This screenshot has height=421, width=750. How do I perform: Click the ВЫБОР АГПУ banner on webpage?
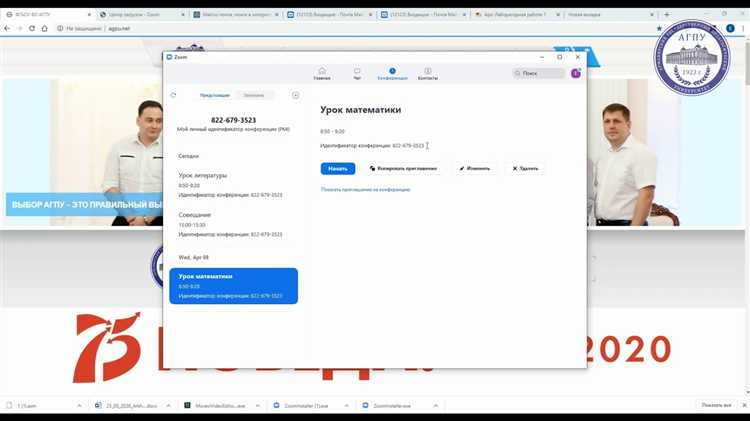coord(84,205)
